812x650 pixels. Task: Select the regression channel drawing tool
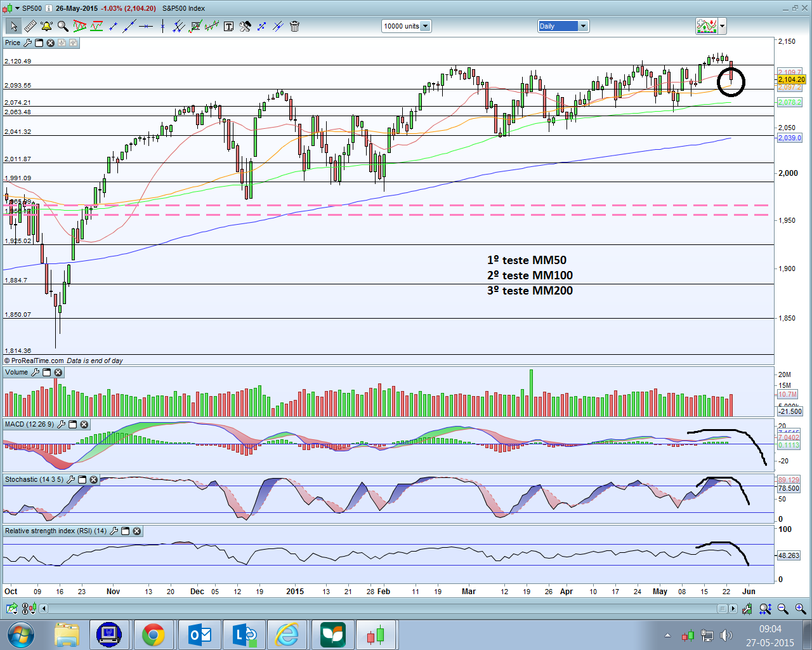[x=212, y=26]
